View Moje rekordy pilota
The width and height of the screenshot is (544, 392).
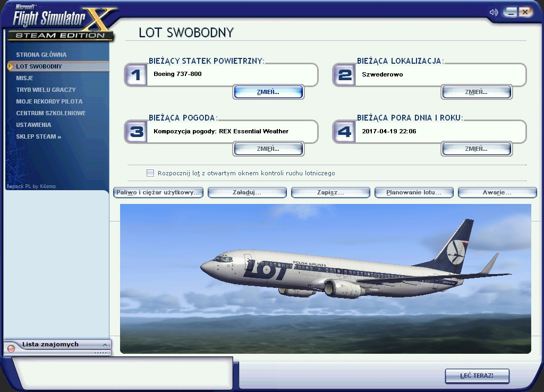[49, 101]
